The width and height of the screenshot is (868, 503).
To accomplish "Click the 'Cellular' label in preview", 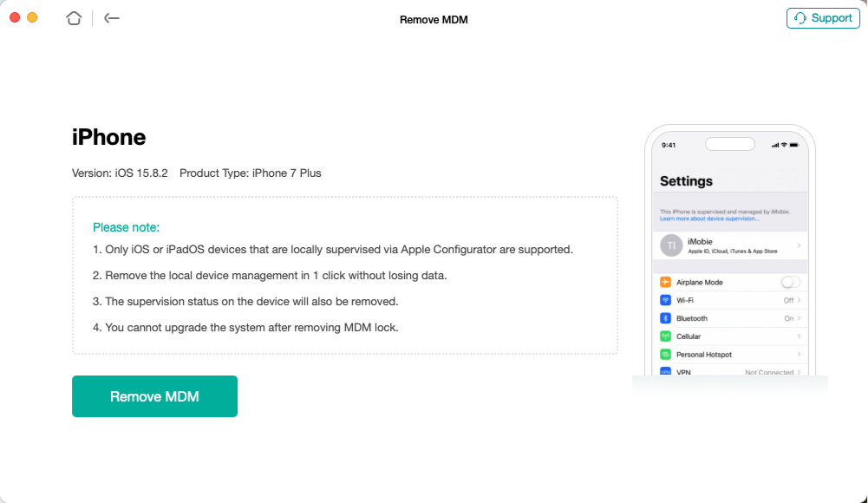I will pyautogui.click(x=689, y=336).
